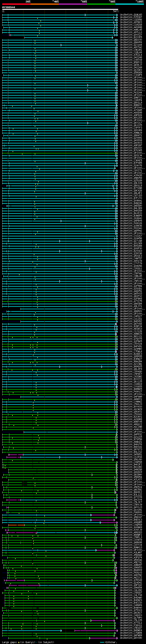Select the UniRef100_B2XYE5 hit label
146x644 pixels.
coord(131,37)
